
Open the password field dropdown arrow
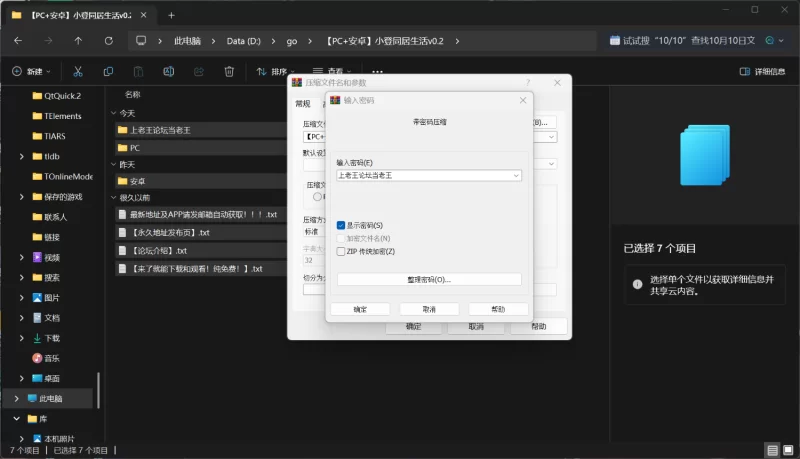coord(516,175)
